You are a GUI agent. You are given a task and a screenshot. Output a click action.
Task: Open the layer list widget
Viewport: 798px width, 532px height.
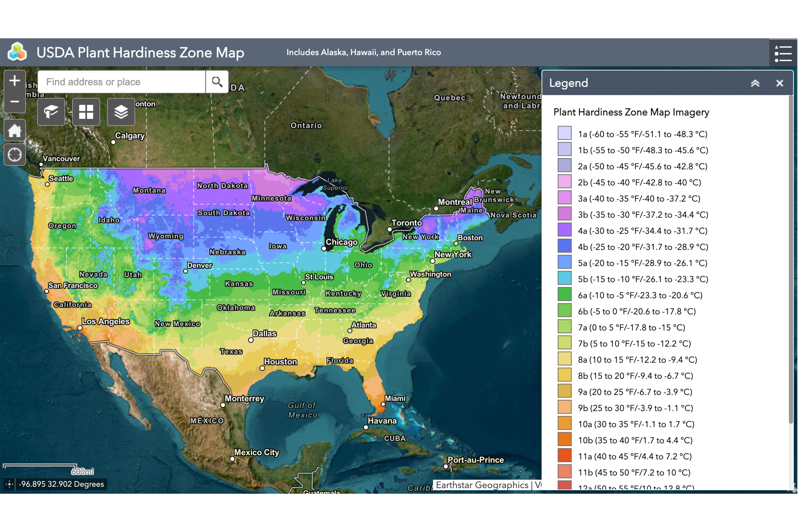click(x=121, y=112)
